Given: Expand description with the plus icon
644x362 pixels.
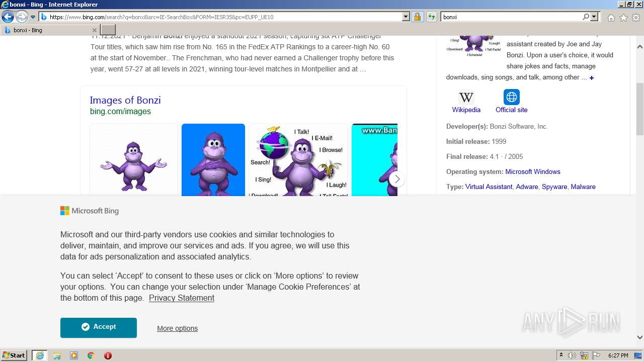Looking at the screenshot, I should 592,78.
